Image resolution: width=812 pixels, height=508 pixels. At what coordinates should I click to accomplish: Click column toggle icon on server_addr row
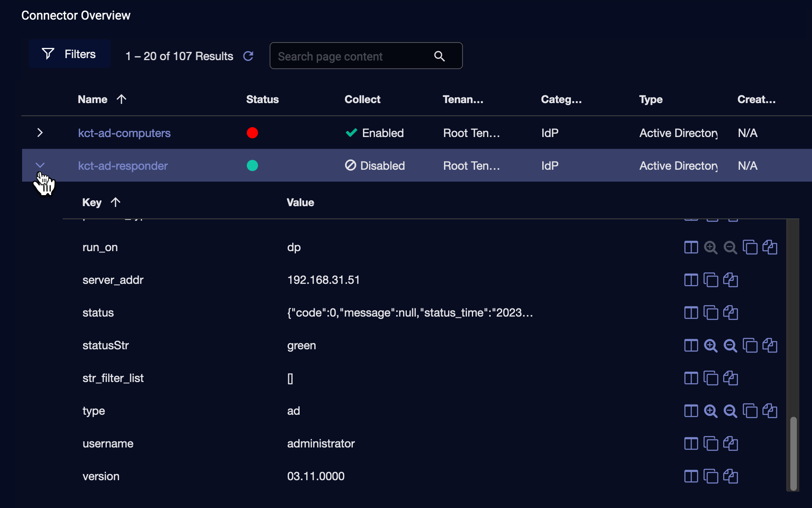click(691, 280)
